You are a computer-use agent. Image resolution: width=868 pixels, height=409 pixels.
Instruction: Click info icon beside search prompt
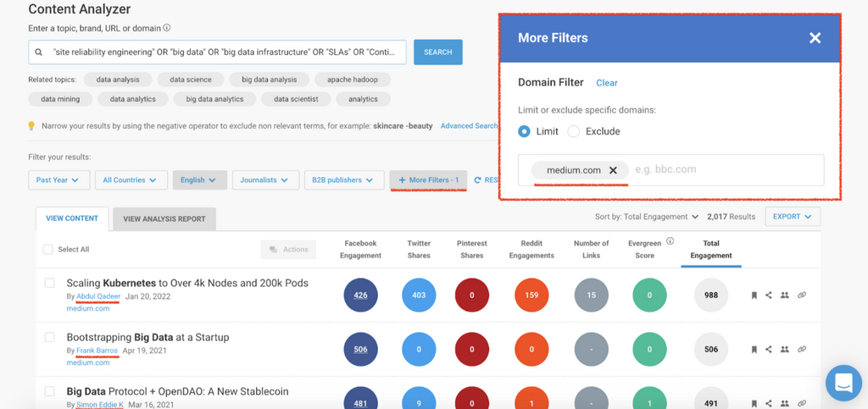click(x=167, y=28)
